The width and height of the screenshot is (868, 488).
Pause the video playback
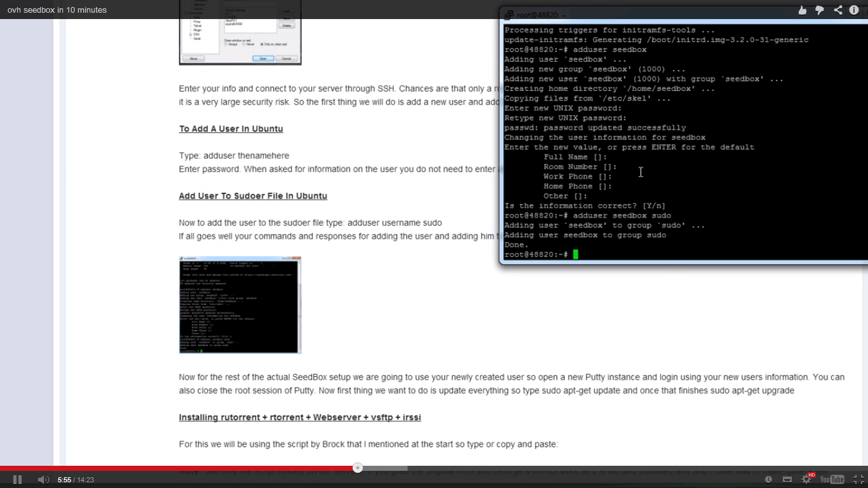pyautogui.click(x=17, y=480)
